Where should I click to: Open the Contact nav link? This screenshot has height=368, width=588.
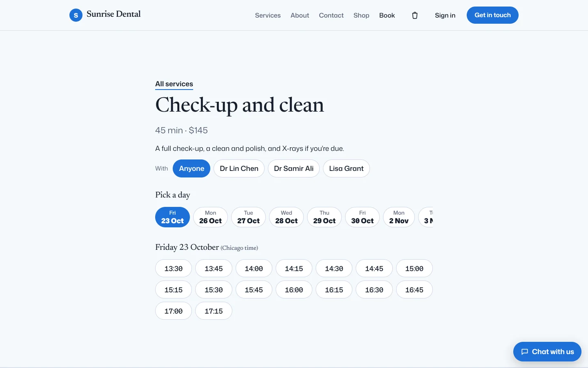click(331, 16)
